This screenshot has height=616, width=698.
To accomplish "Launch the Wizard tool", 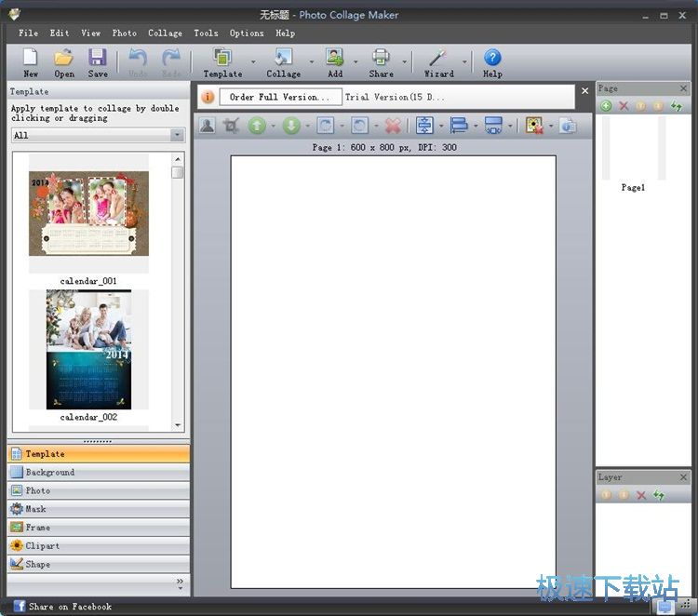I will pos(439,59).
